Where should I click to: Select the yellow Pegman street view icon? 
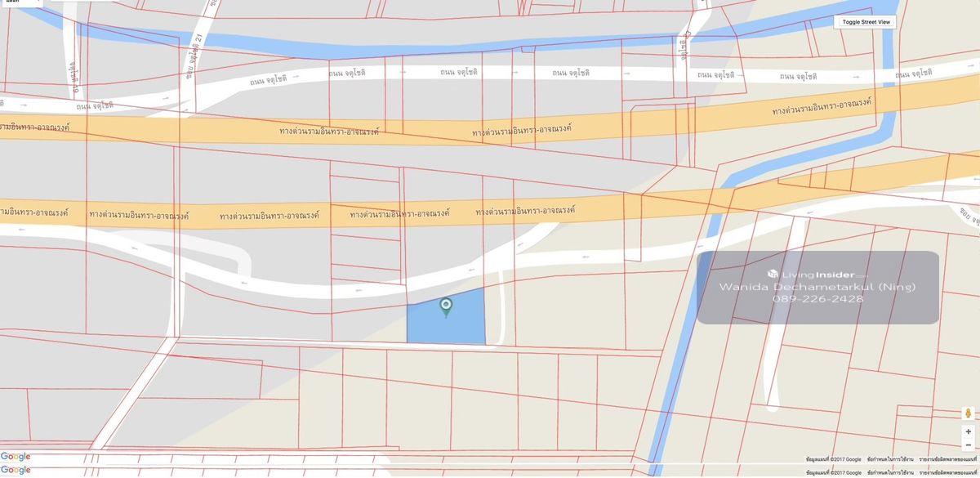click(x=968, y=412)
